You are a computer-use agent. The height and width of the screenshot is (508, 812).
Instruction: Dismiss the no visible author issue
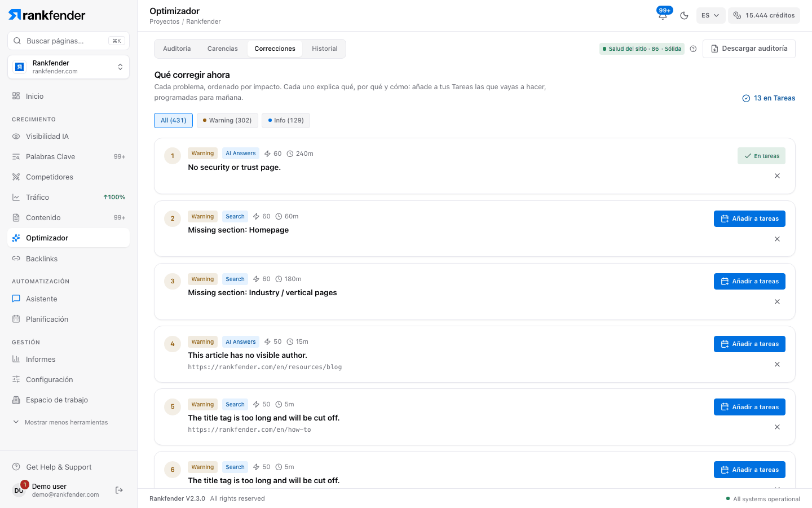(777, 365)
